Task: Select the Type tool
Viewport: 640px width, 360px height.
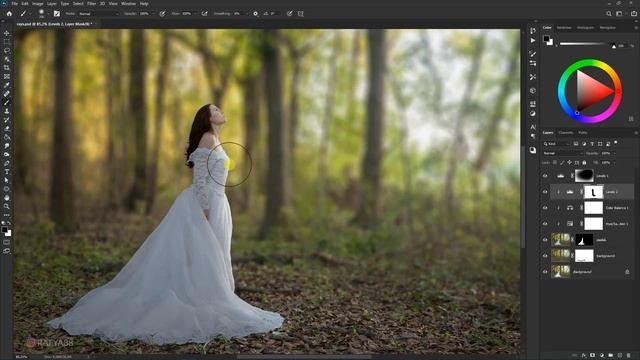Action: (x=7, y=172)
